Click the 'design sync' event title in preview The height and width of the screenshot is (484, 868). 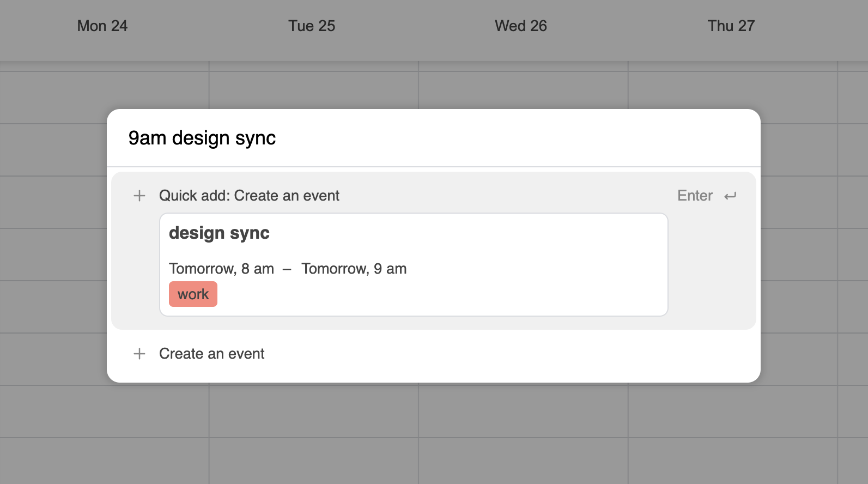219,233
